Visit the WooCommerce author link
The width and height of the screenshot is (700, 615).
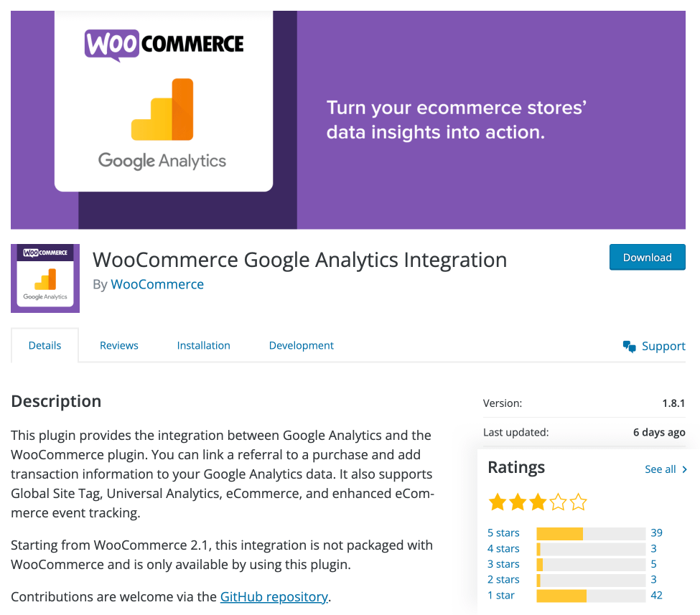157,284
